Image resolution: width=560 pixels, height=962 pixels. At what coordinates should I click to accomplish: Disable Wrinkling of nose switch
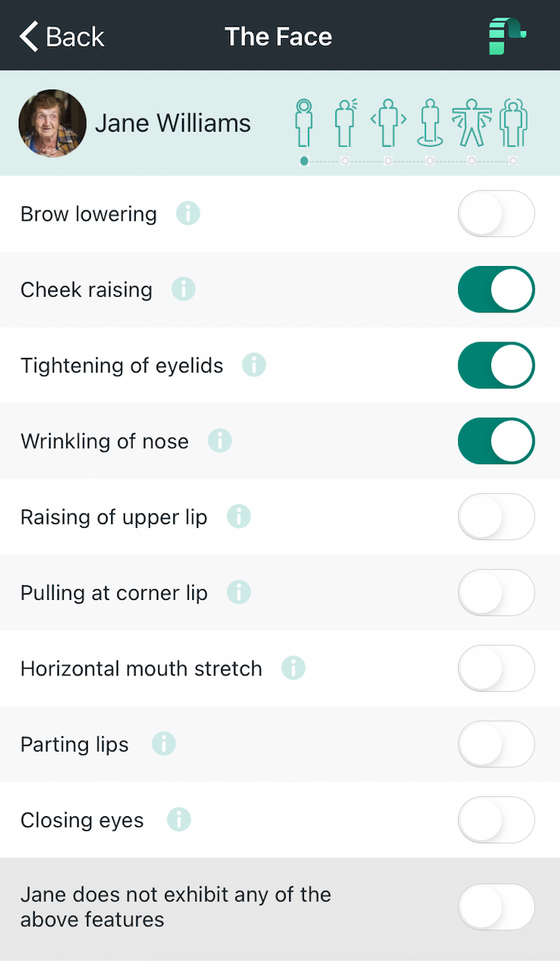pyautogui.click(x=496, y=441)
